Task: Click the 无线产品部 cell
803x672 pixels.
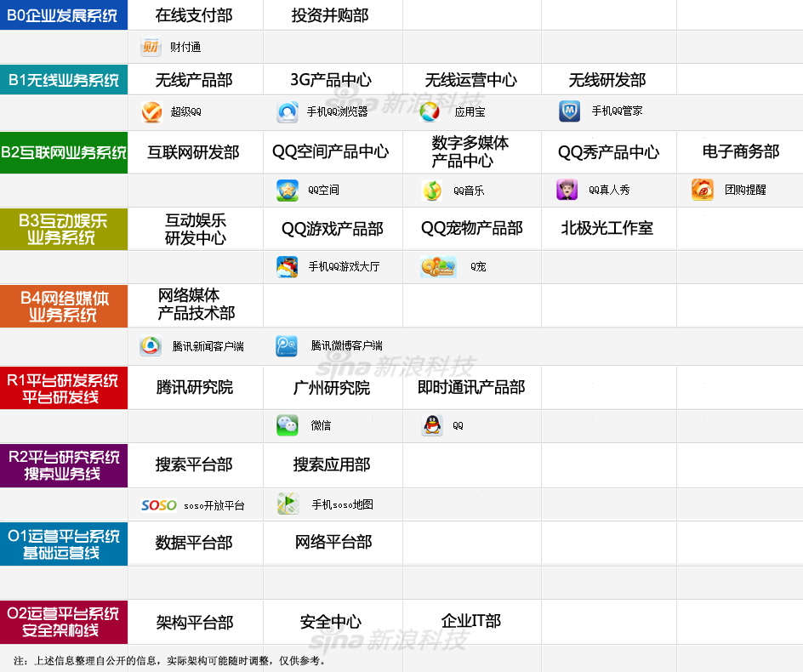Action: tap(195, 79)
